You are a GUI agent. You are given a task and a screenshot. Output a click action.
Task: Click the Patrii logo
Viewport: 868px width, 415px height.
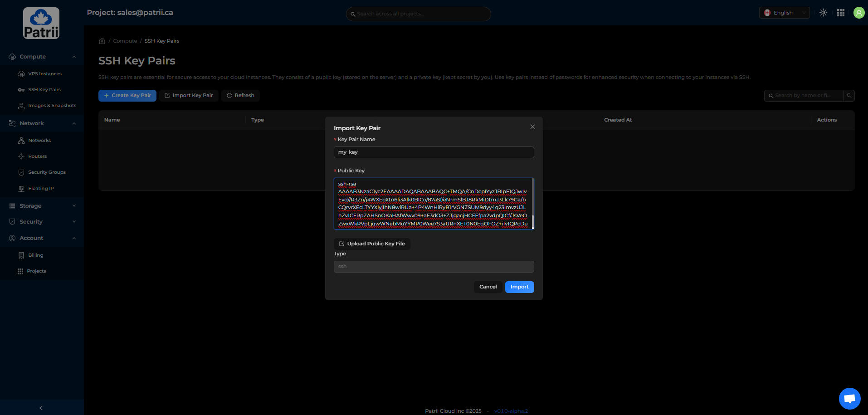tap(41, 23)
